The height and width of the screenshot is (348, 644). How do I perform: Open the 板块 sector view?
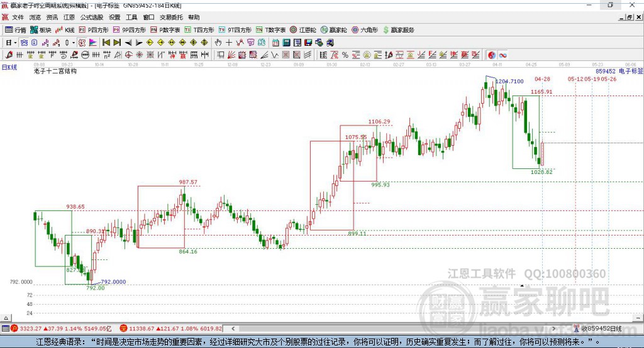(40, 30)
